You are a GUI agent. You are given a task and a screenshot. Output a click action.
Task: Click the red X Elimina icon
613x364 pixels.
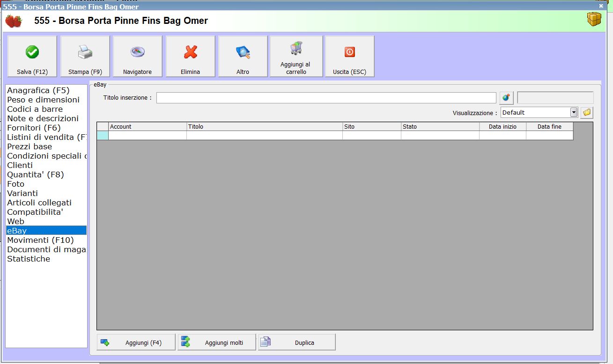pyautogui.click(x=191, y=52)
